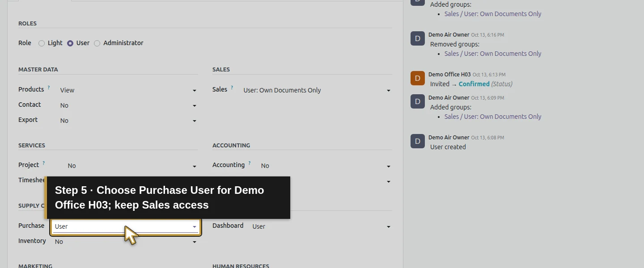This screenshot has height=268, width=644.
Task: Open the Export access dropdown
Action: point(128,121)
